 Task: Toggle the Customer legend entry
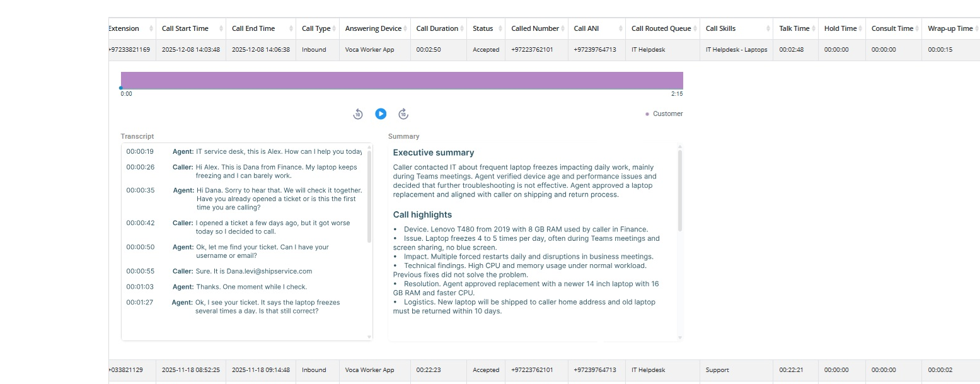pos(664,114)
